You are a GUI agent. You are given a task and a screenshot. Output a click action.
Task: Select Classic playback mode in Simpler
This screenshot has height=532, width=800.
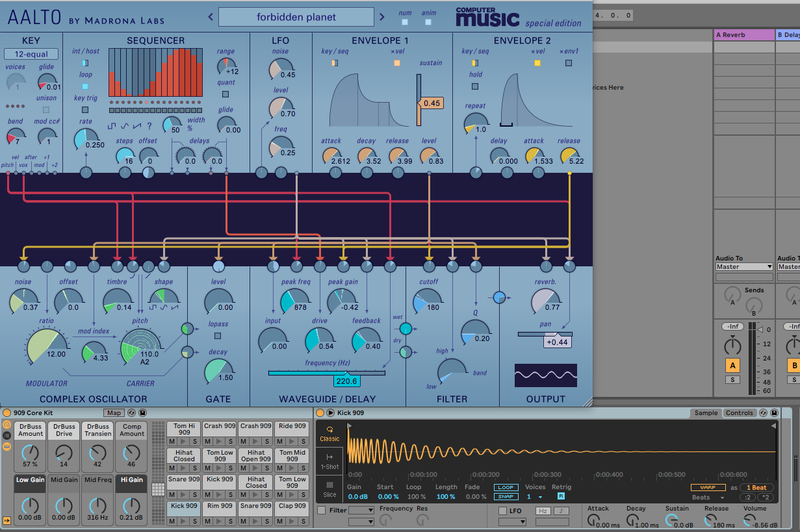(x=330, y=435)
